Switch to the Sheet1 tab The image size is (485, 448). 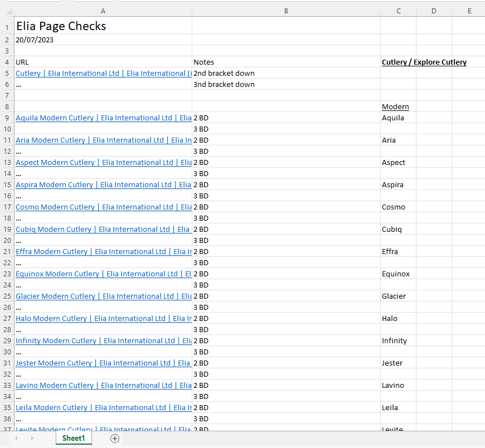pyautogui.click(x=74, y=439)
